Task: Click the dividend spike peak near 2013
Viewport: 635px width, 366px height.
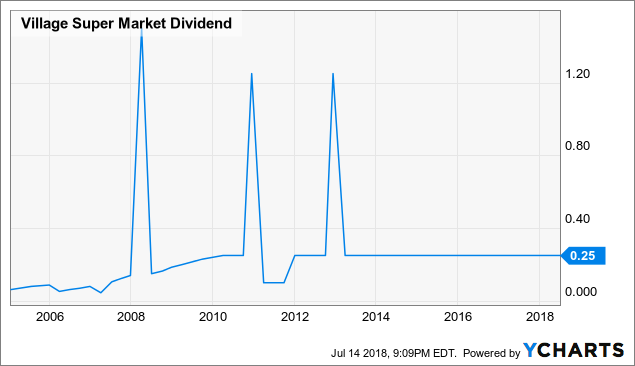Action: tap(333, 74)
